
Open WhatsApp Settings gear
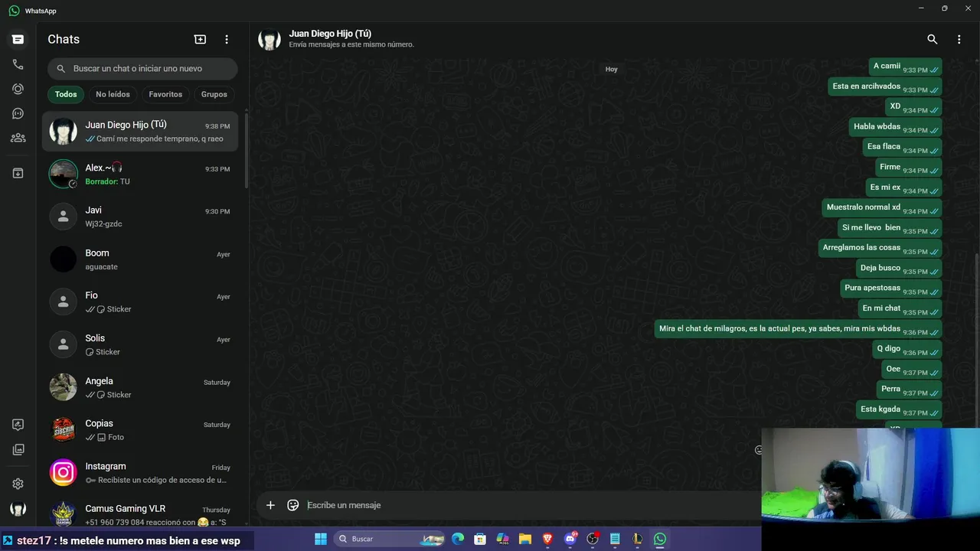(18, 484)
